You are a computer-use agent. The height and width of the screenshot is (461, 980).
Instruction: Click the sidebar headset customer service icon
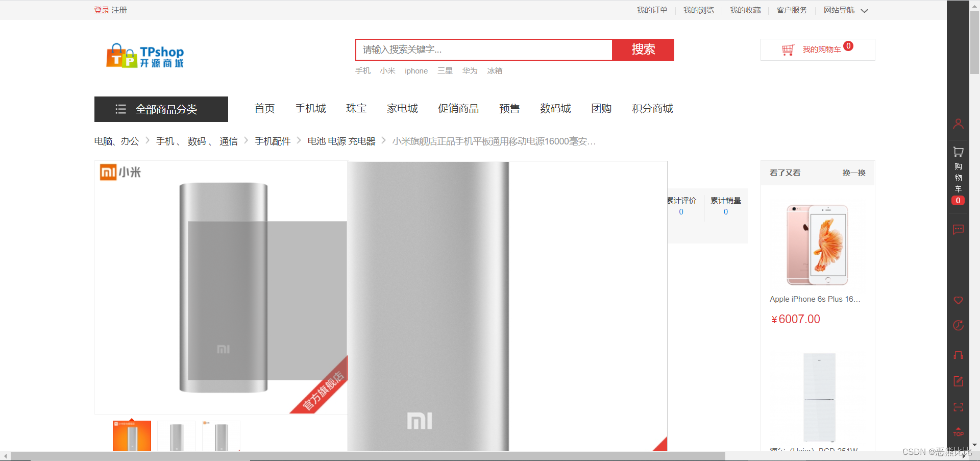coord(958,355)
